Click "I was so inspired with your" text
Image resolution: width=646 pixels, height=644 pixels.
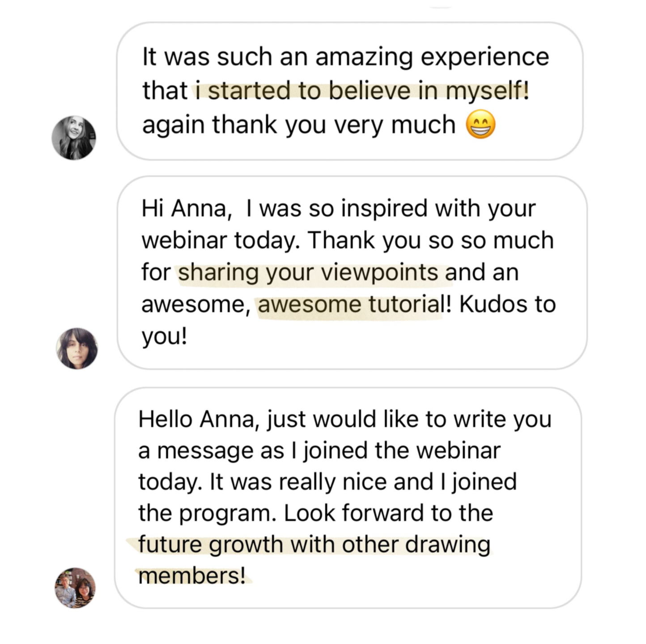pyautogui.click(x=391, y=209)
